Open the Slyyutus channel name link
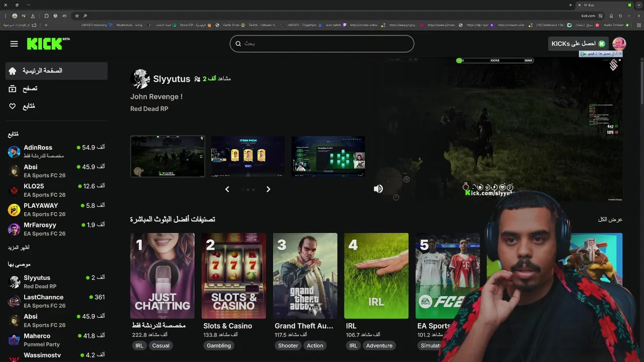 coord(172,79)
